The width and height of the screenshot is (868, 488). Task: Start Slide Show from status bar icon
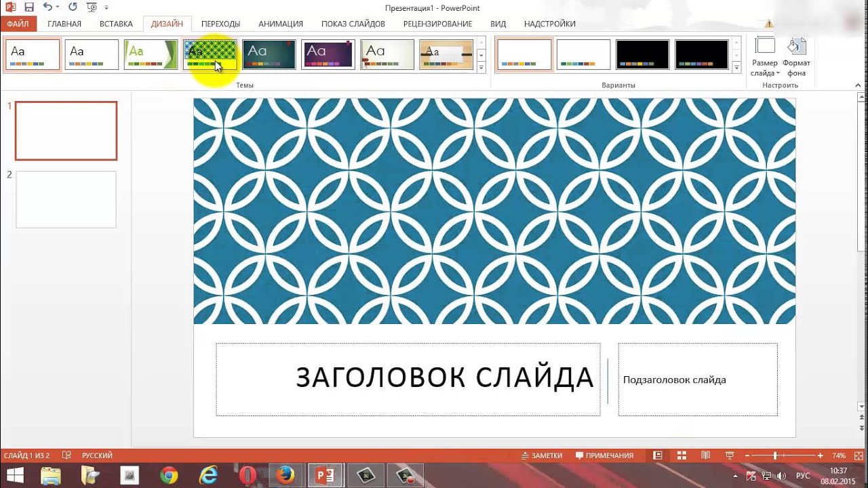tap(730, 455)
